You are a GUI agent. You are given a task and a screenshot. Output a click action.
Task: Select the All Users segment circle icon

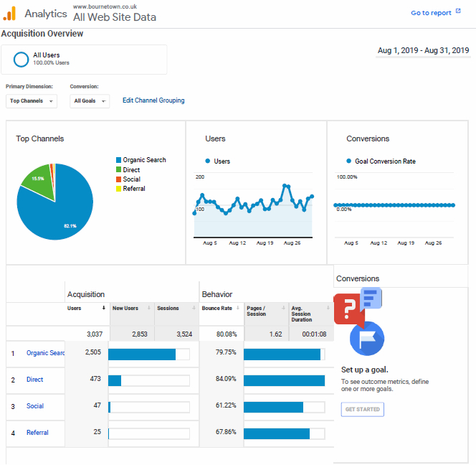point(21,60)
